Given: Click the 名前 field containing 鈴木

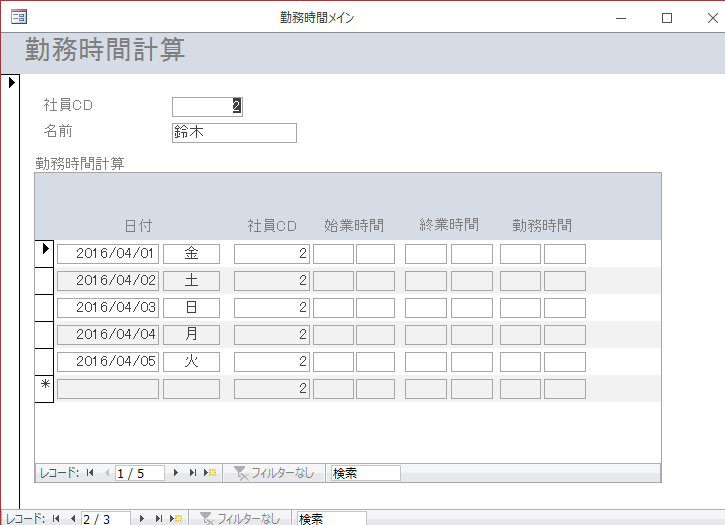Looking at the screenshot, I should (234, 133).
